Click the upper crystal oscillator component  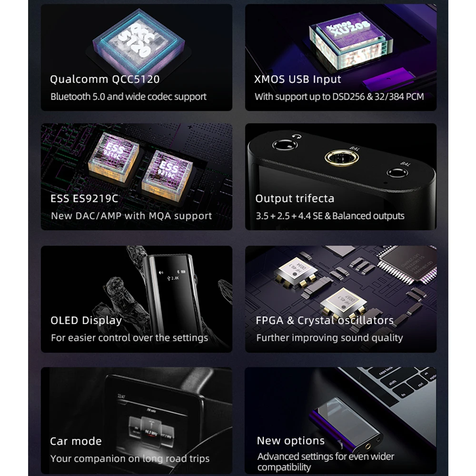coord(296,272)
